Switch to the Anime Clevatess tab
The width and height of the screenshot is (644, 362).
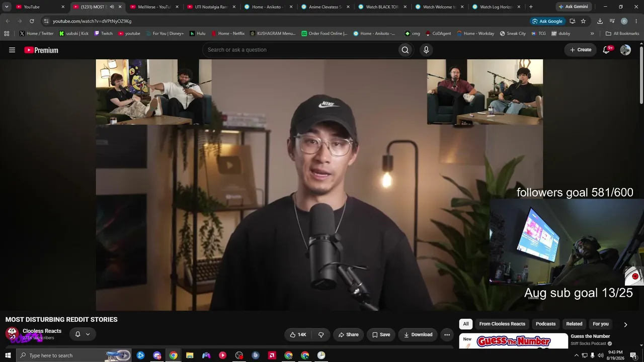pos(326,7)
